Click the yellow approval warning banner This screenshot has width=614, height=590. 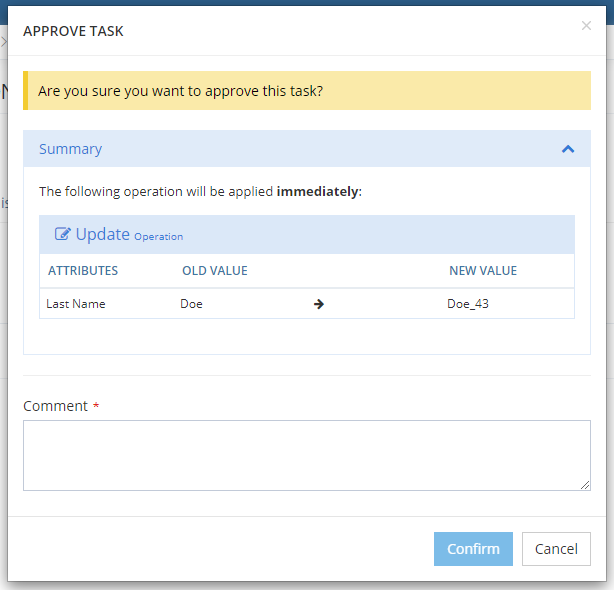(306, 90)
